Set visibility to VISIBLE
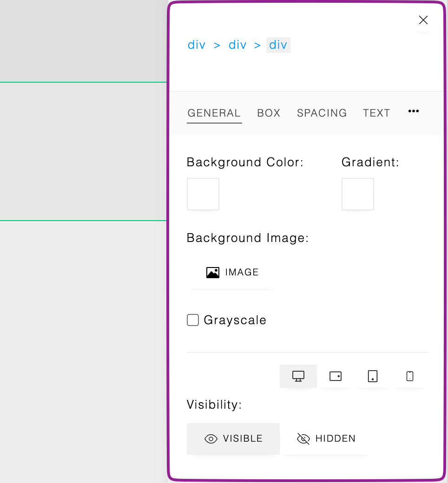448x483 pixels. [233, 438]
